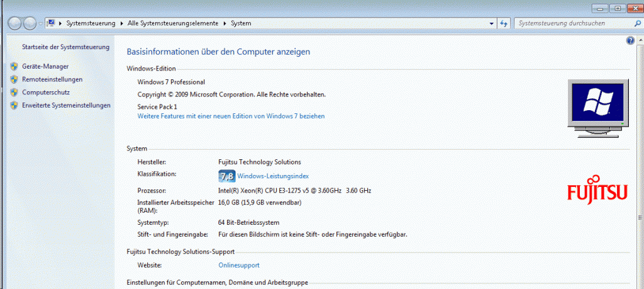
Task: Open Geräte-Manager from sidebar
Action: pos(45,66)
